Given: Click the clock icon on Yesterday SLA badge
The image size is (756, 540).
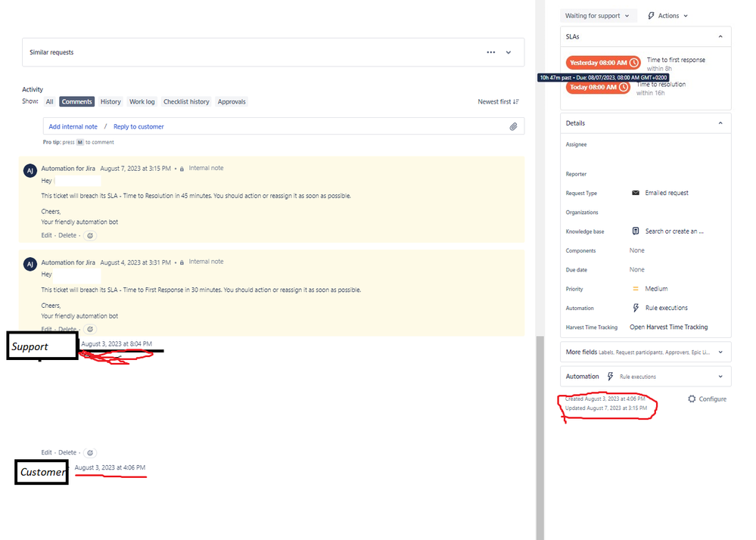Looking at the screenshot, I should (634, 63).
